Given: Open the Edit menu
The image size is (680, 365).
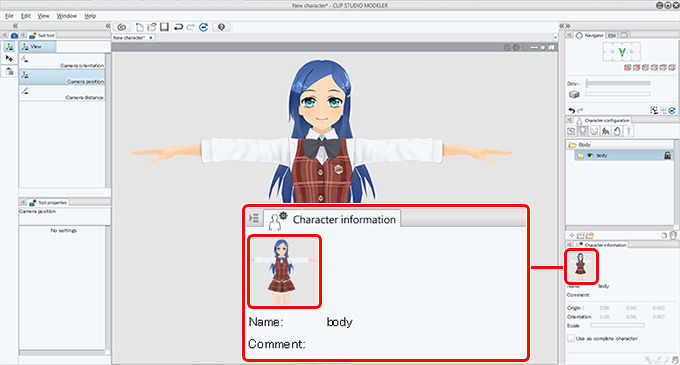Looking at the screenshot, I should coord(26,16).
